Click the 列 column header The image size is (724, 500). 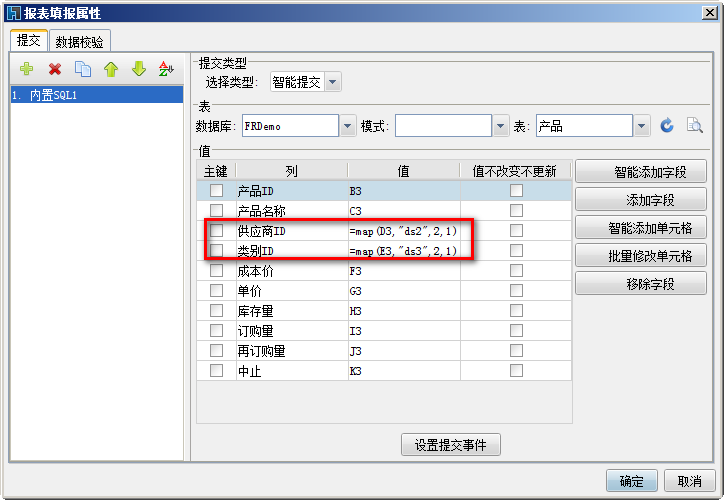click(291, 171)
